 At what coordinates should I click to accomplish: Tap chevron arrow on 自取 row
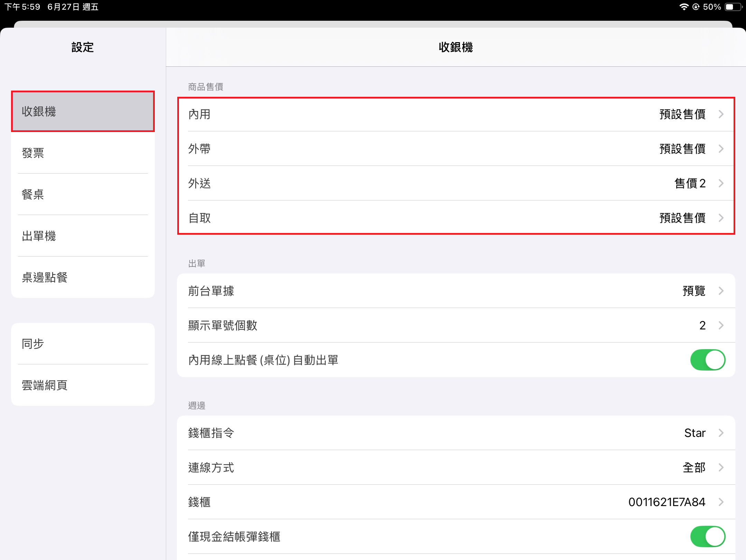tap(721, 218)
